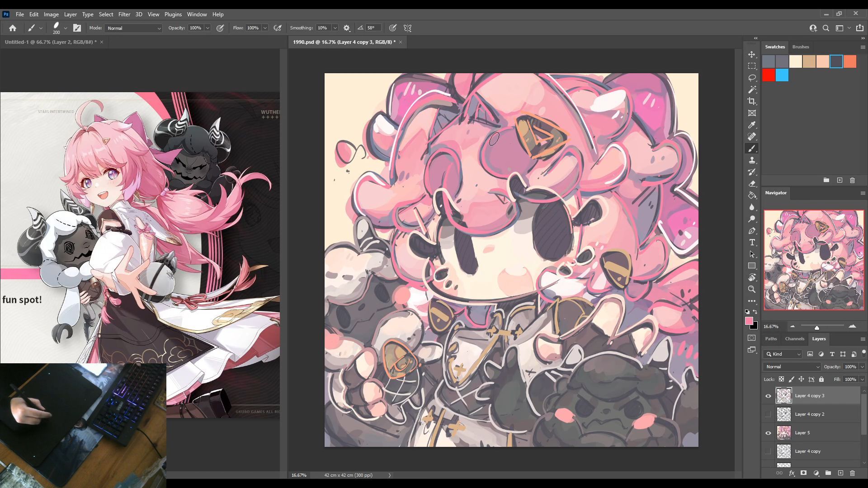Select the Spot Healing Brush tool
The image size is (868, 488).
tap(752, 136)
